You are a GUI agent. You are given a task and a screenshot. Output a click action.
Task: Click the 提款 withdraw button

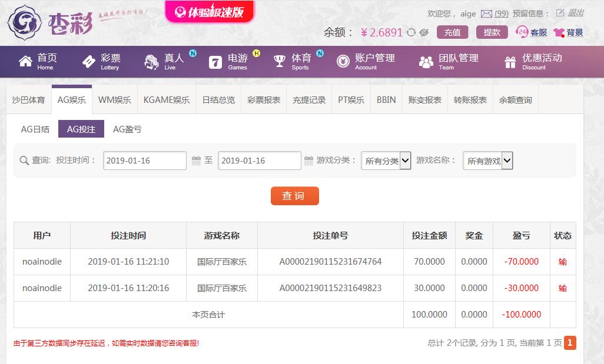pyautogui.click(x=492, y=32)
